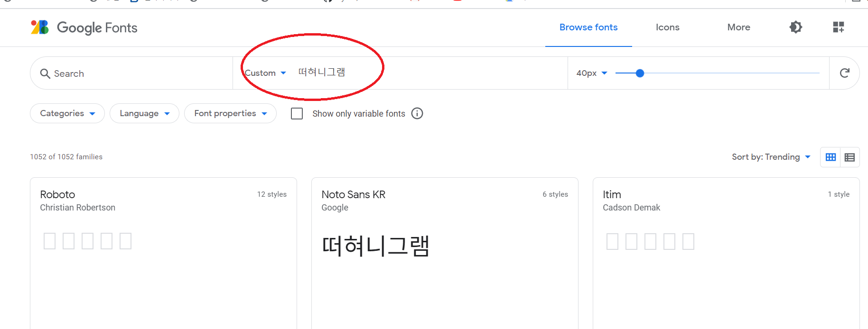Screen dimensions: 868x329
Task: Open Sort by Trending dropdown
Action: (771, 157)
